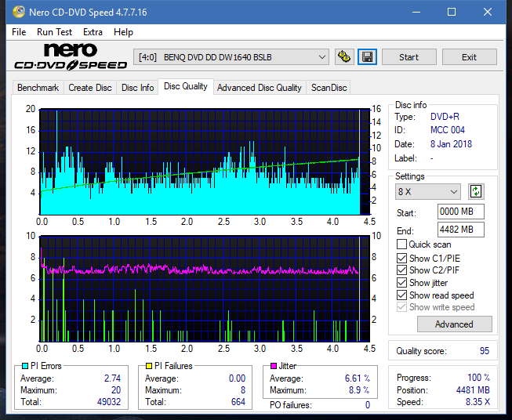Click the Start button
The image size is (512, 420).
[x=409, y=57]
